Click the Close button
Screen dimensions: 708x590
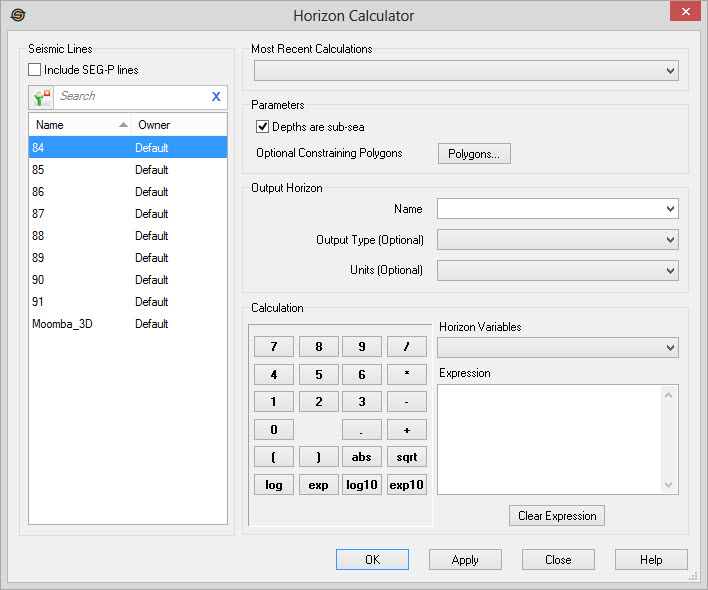[x=558, y=560]
